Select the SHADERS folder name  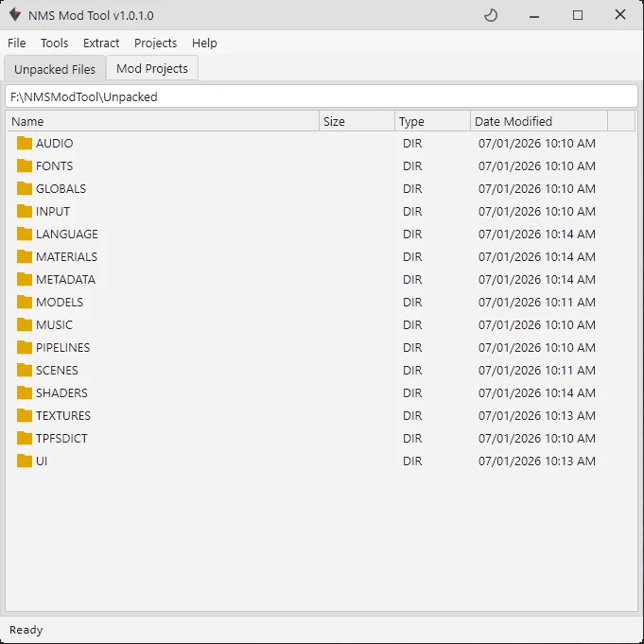click(61, 392)
